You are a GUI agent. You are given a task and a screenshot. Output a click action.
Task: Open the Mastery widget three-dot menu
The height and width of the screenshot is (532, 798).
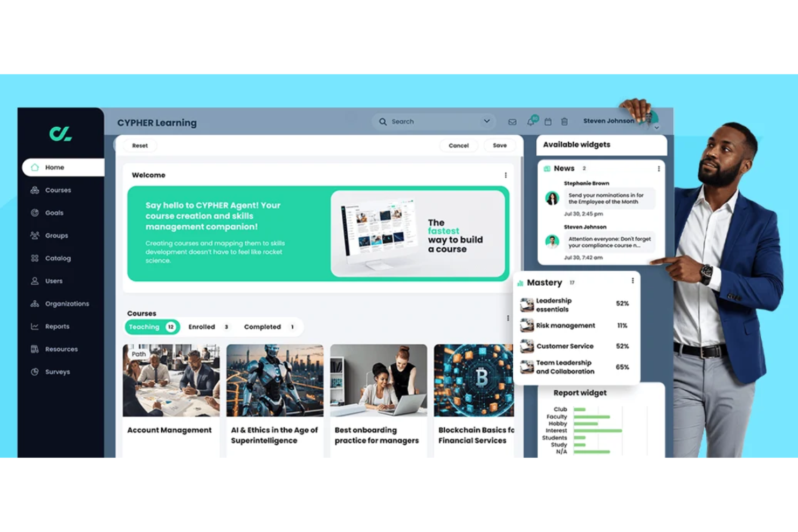(x=632, y=280)
